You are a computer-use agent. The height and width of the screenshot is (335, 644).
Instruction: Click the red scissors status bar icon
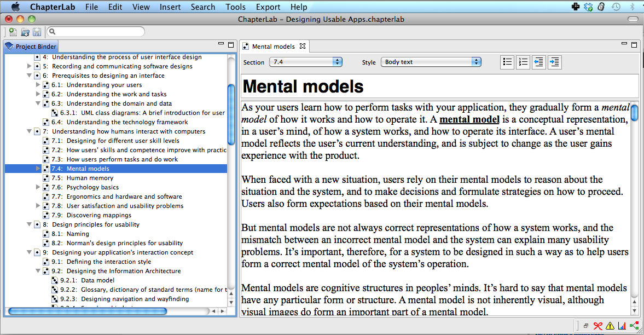coord(598,326)
